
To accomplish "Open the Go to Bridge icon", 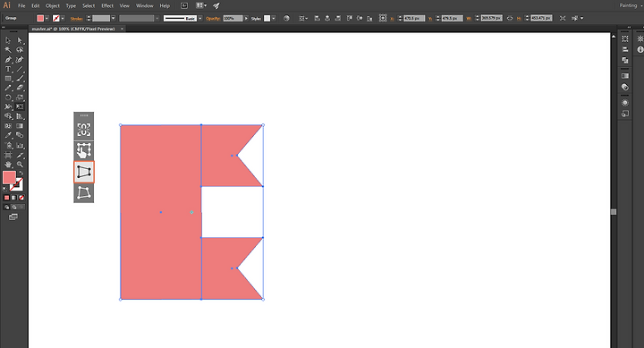I will click(x=184, y=5).
